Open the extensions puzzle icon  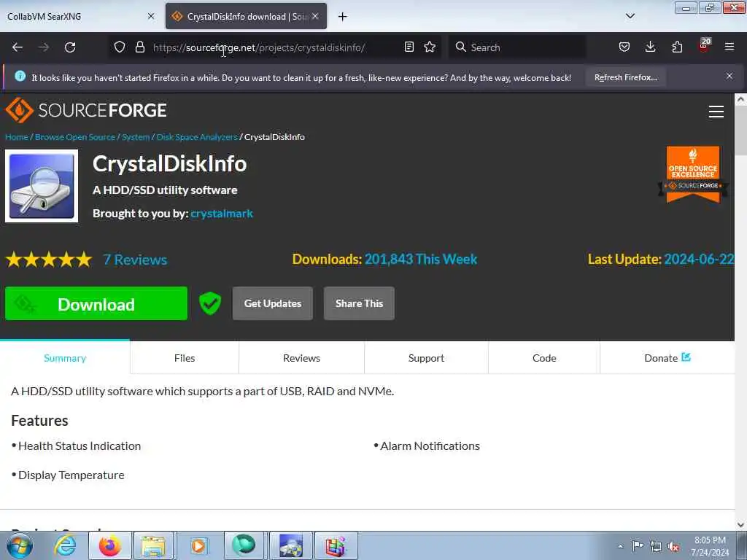[x=677, y=47]
